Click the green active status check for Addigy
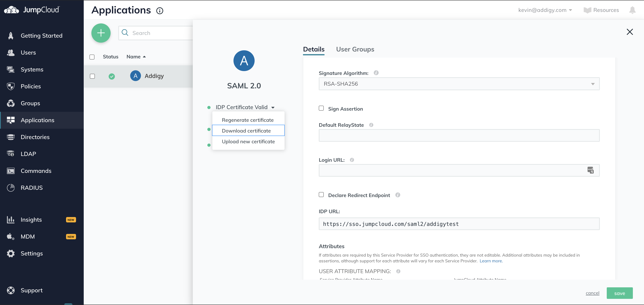 [112, 76]
